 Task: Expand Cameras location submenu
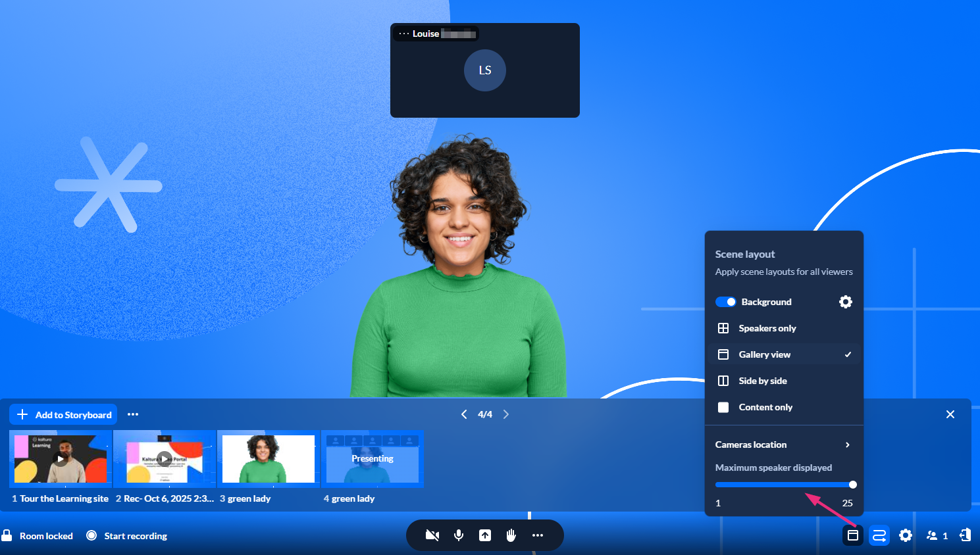[784, 445]
